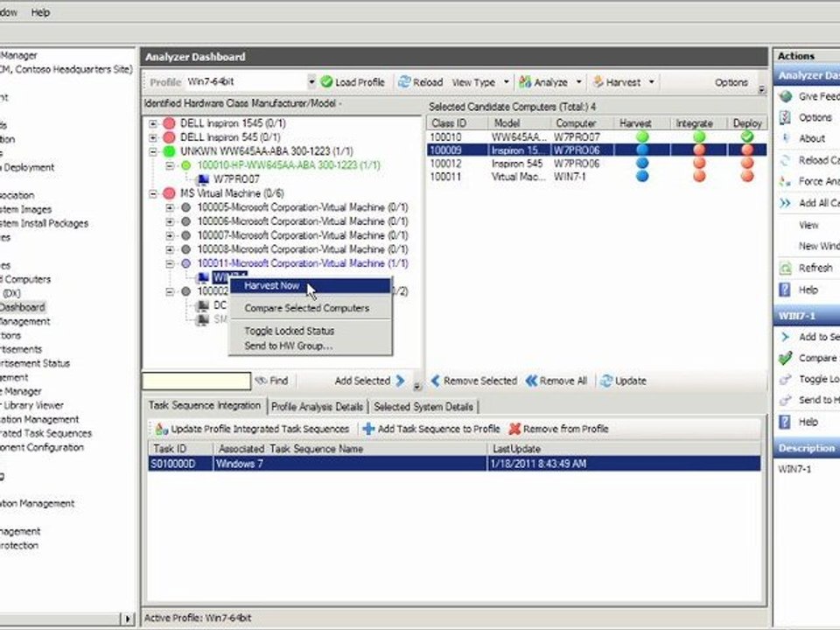The height and width of the screenshot is (630, 840).
Task: Expand the 100008-Microsoft Corporation-Virtual Machine node
Action: [170, 249]
